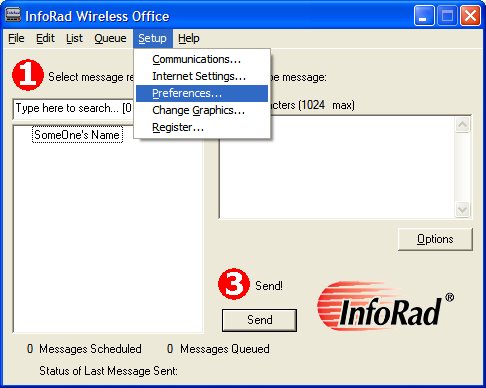Open the Edit menu
The image size is (486, 388).
coord(45,38)
